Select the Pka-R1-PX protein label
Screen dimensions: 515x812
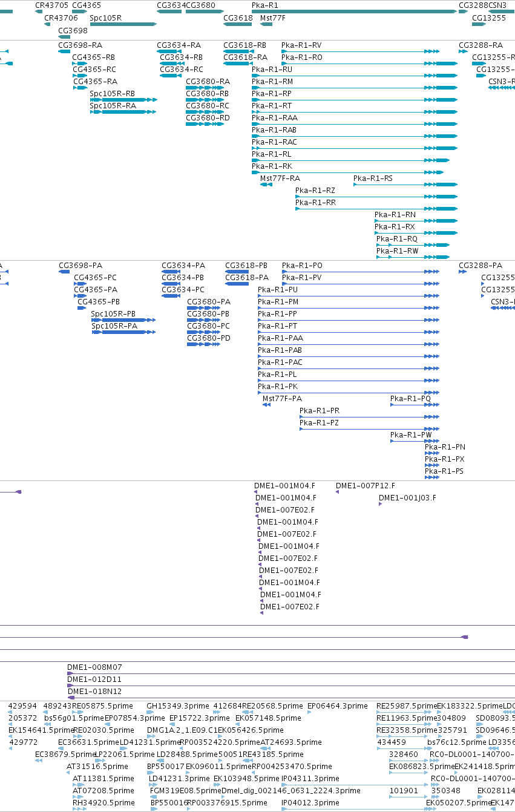point(445,459)
